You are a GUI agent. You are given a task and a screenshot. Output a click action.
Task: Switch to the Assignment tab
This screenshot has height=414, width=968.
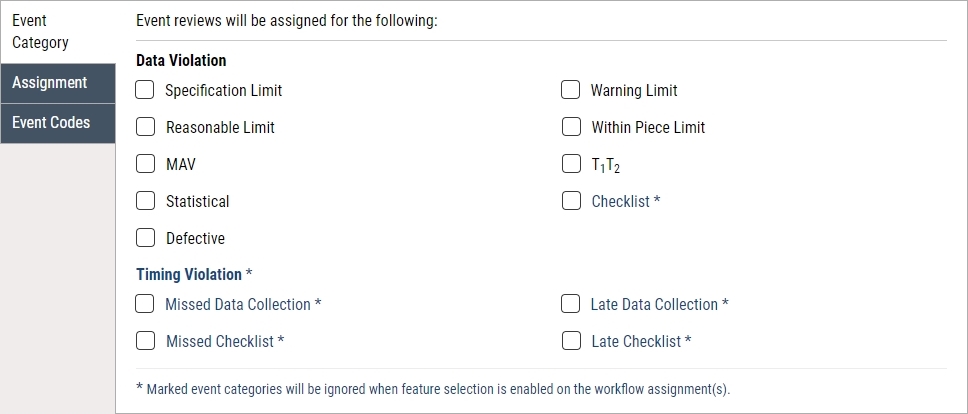tap(58, 83)
